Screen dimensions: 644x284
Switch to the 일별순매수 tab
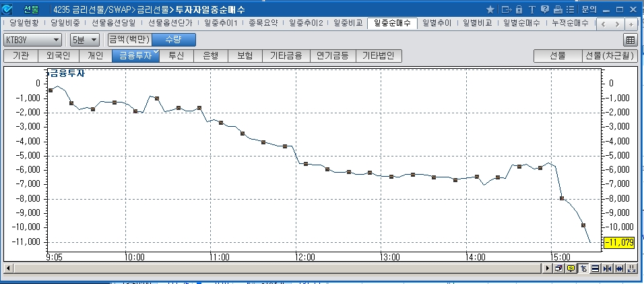point(521,24)
